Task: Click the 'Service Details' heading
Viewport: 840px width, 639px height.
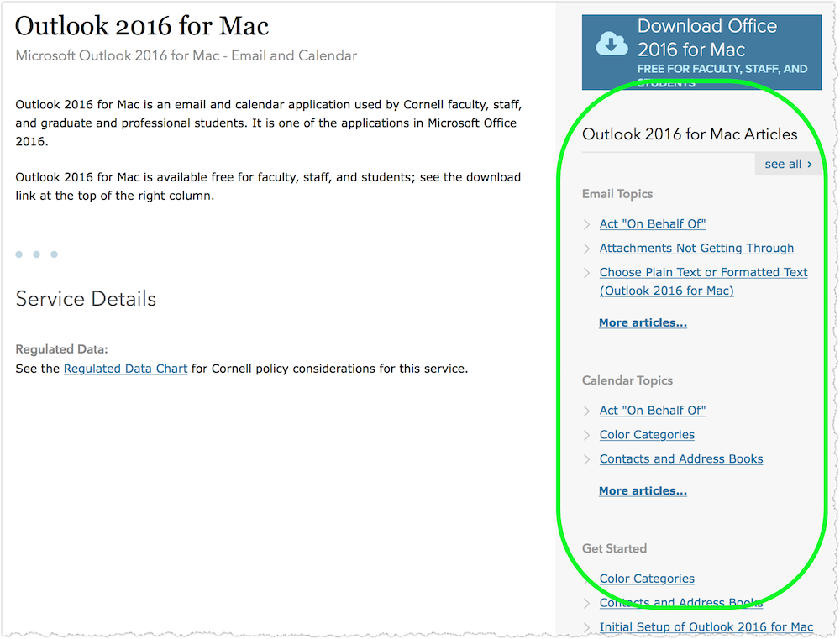Action: tap(86, 298)
